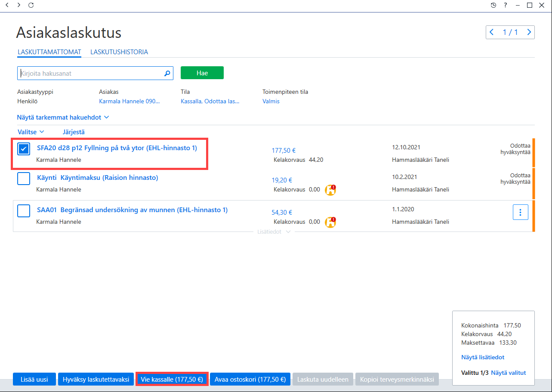Click Maksettavaa 133,30 in the summary box

(x=489, y=343)
